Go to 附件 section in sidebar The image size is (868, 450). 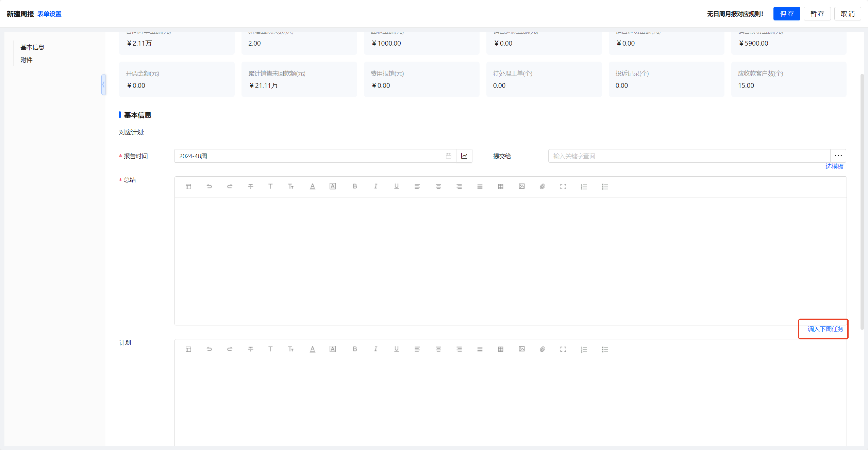coord(27,60)
